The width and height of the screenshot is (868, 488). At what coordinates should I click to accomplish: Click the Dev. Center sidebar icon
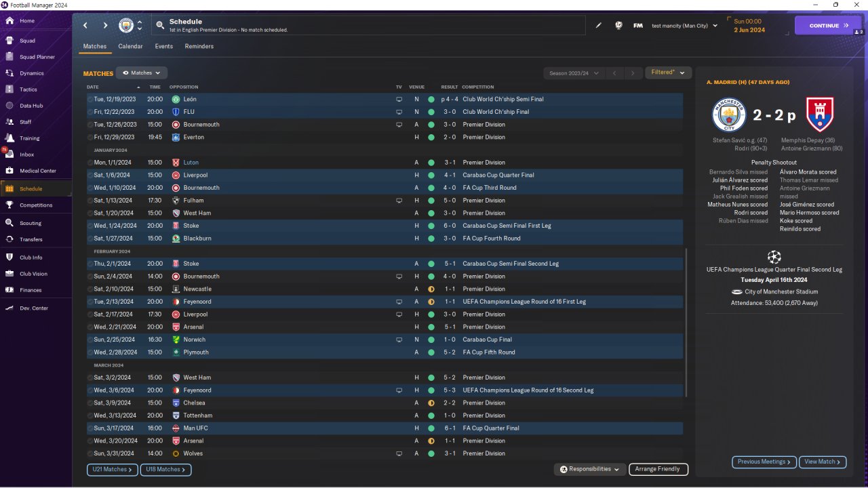click(x=9, y=308)
